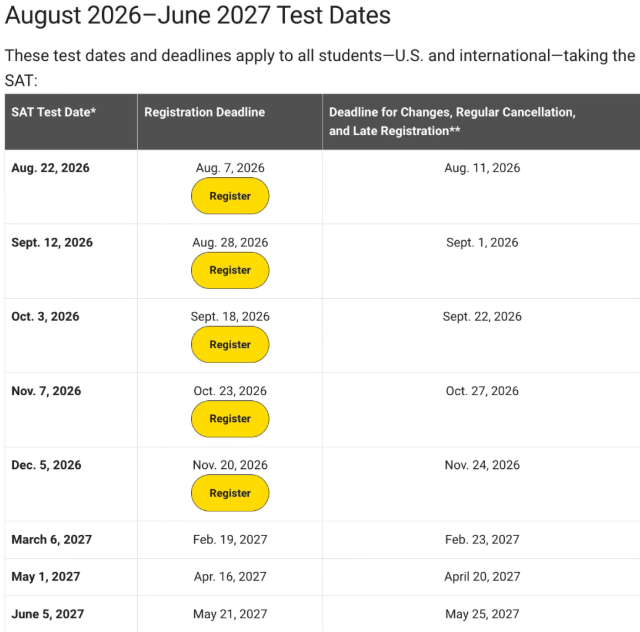Click the Feb. 19, 2027 registration deadline
640x632 pixels.
click(x=230, y=539)
